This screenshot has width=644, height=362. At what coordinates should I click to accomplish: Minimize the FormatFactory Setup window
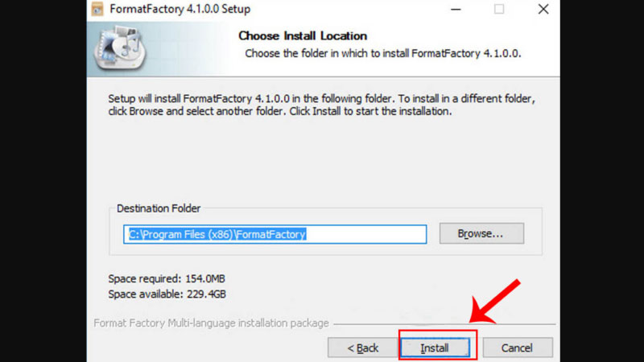pyautogui.click(x=456, y=9)
